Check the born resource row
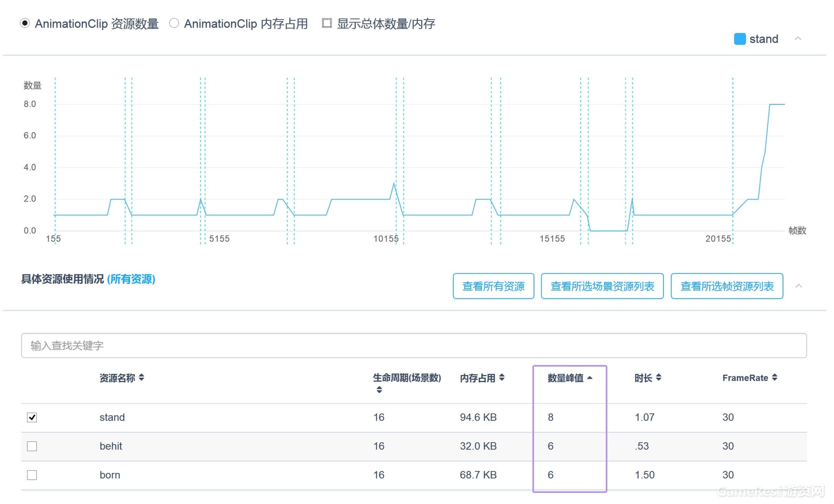The height and width of the screenshot is (504, 834). (x=32, y=475)
